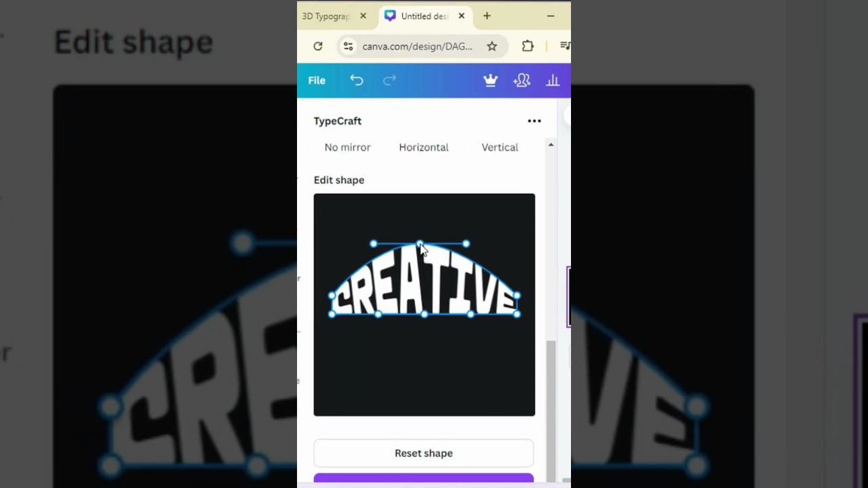The height and width of the screenshot is (488, 868).
Task: Click the top left bezier handle point
Action: 374,244
